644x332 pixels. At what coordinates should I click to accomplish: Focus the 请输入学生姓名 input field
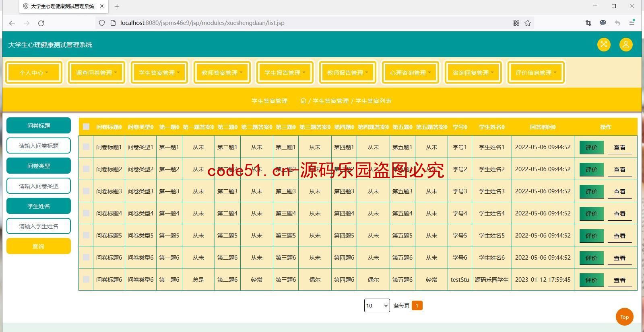pos(39,226)
